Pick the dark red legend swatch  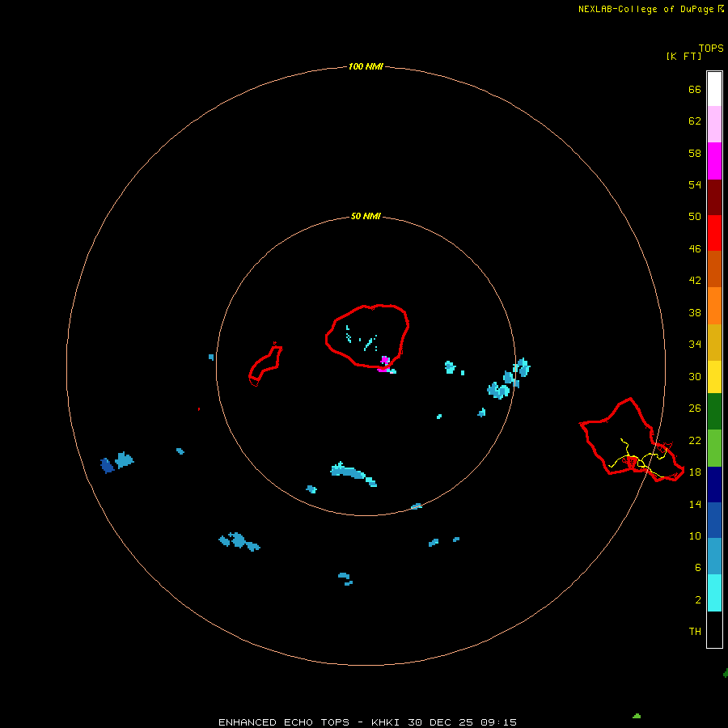coord(714,197)
